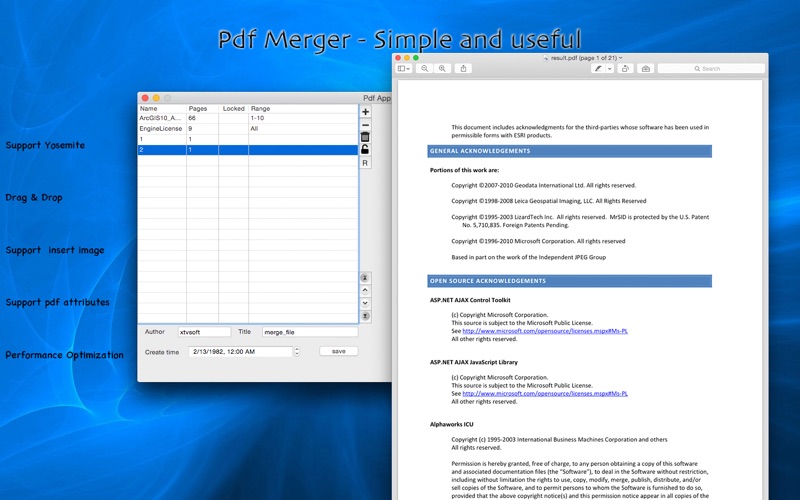Click the save button

[339, 351]
